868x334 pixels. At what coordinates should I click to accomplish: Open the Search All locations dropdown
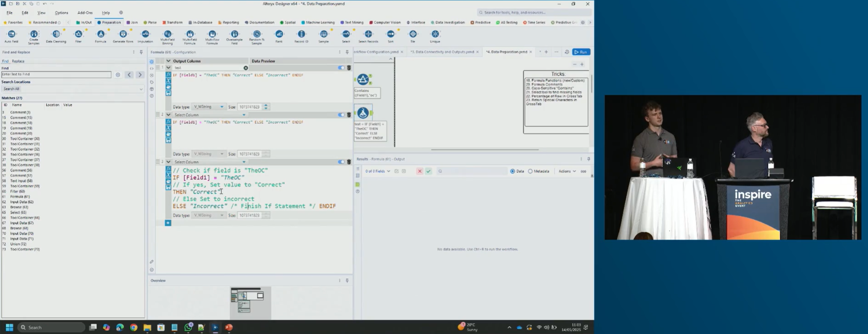(73, 89)
